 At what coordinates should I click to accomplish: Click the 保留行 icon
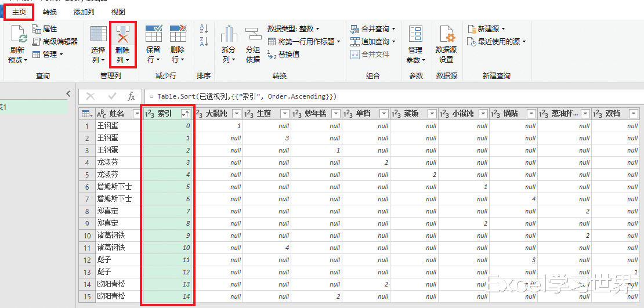pos(154,34)
